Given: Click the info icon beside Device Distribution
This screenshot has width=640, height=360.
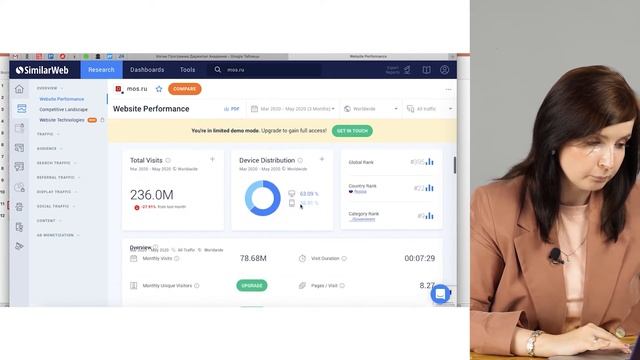Looking at the screenshot, I should pyautogui.click(x=300, y=160).
